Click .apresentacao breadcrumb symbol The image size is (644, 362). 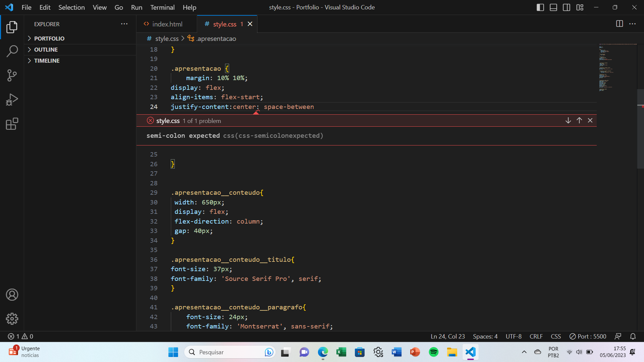(x=216, y=39)
